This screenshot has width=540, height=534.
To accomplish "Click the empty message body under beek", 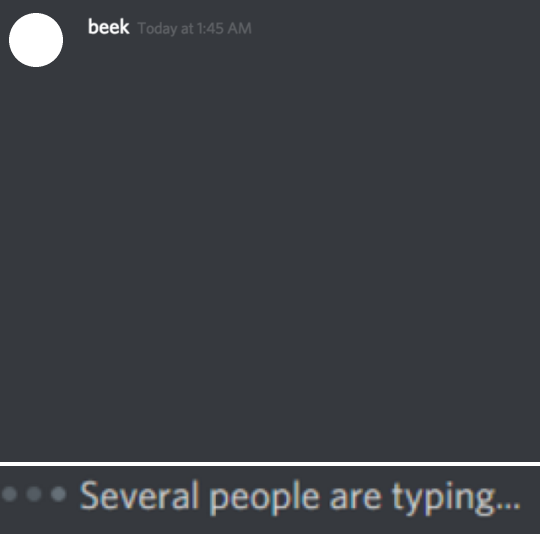I will 307,241.
